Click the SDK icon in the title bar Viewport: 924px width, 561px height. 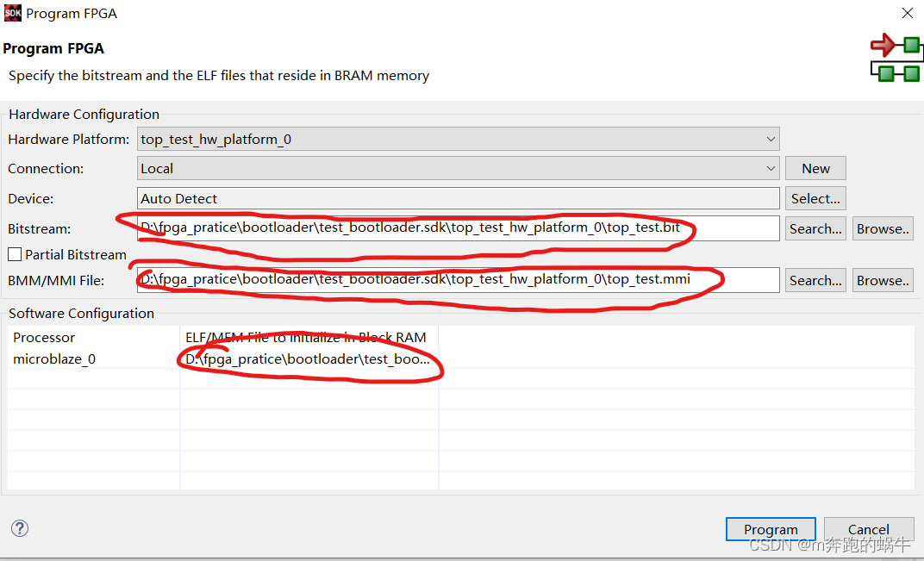pyautogui.click(x=12, y=13)
